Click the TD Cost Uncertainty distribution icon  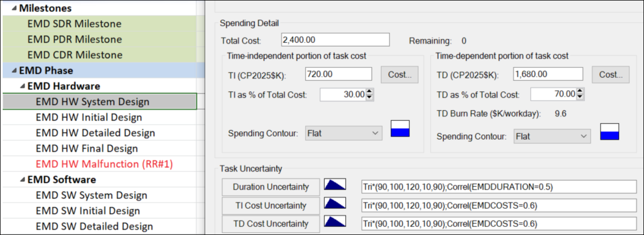coord(335,221)
